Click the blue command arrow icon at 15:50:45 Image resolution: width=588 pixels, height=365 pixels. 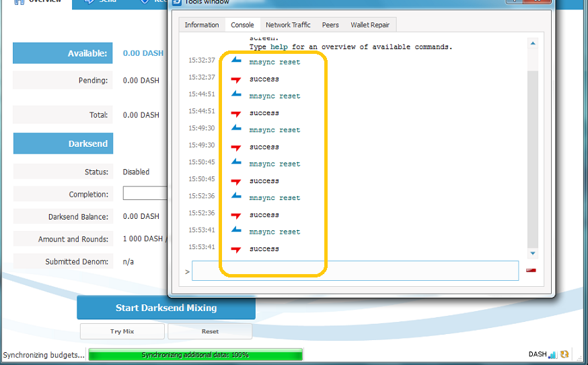pos(236,162)
